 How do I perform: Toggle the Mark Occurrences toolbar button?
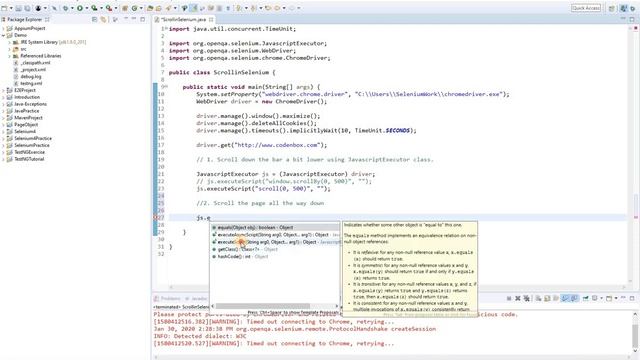[x=193, y=8]
